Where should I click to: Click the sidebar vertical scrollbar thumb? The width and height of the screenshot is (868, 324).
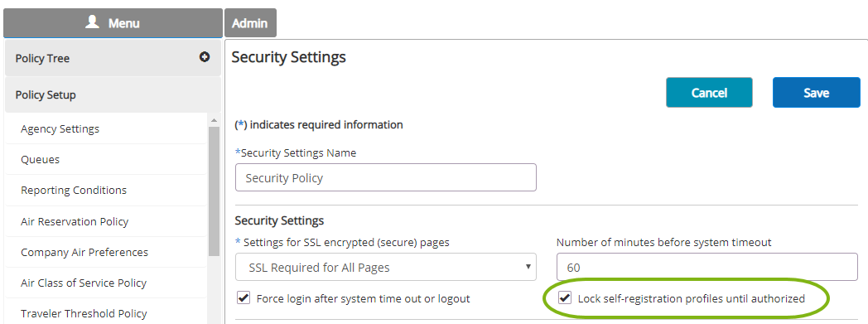click(x=214, y=191)
